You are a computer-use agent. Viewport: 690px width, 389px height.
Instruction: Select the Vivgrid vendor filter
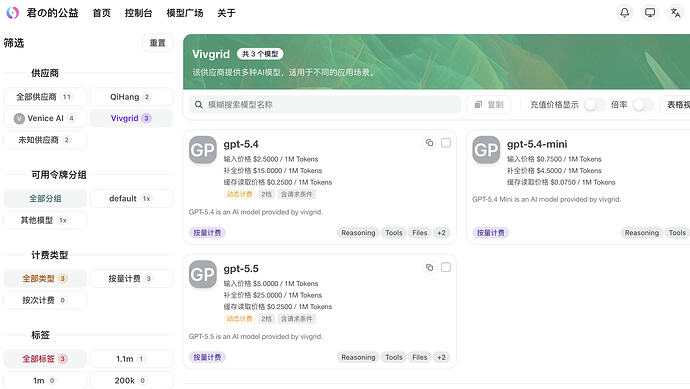(131, 118)
